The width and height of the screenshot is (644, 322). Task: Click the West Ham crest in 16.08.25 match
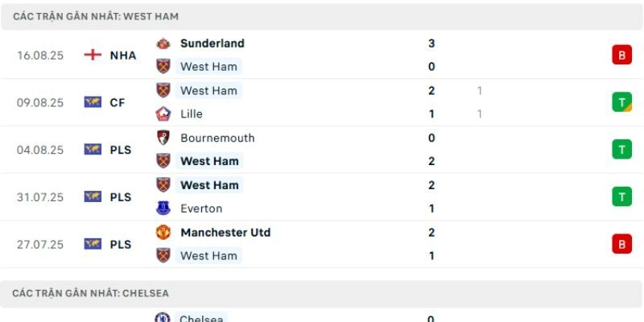[163, 67]
